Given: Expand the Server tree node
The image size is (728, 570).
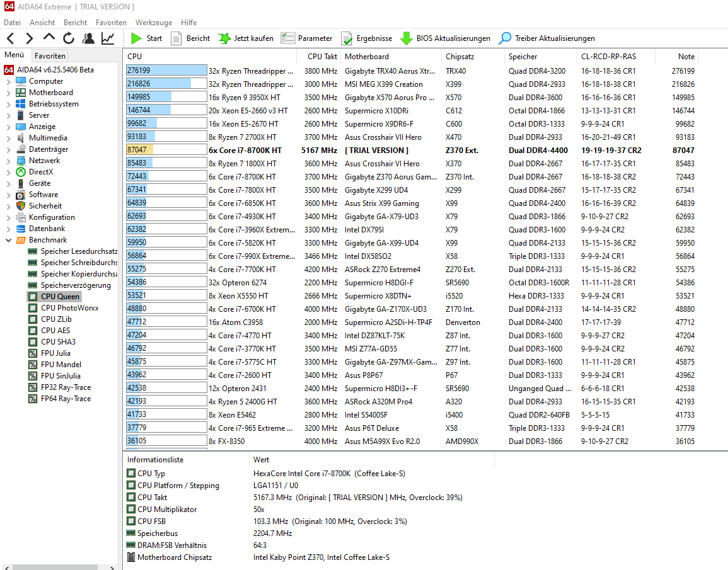Looking at the screenshot, I should pos(8,115).
